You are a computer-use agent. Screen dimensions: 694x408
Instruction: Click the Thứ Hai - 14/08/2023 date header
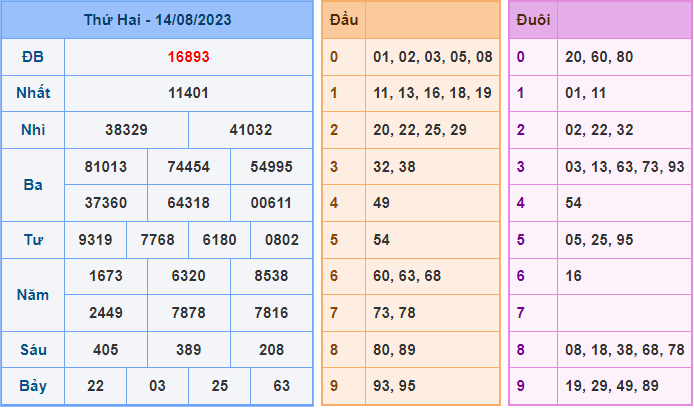pos(158,20)
